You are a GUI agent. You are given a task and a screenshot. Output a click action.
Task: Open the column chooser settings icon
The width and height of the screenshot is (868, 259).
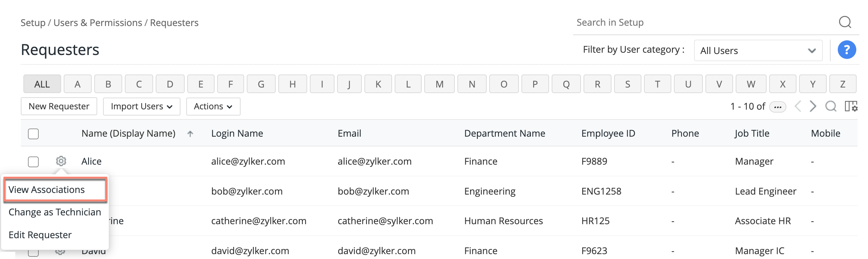click(851, 106)
